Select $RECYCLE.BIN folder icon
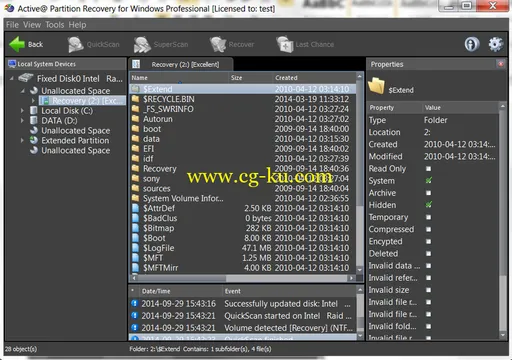 point(135,99)
